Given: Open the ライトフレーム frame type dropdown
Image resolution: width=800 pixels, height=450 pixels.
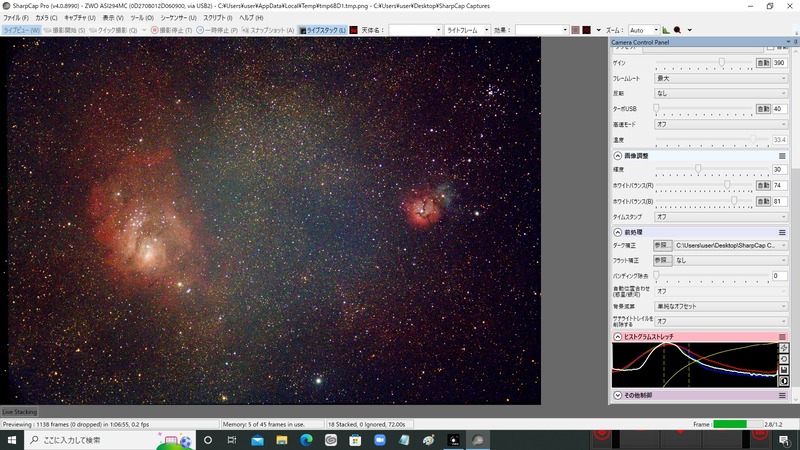Looking at the screenshot, I should [x=467, y=30].
